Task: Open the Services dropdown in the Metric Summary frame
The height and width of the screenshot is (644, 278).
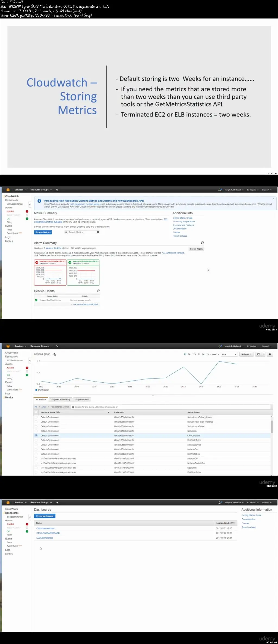Action: coord(20,190)
